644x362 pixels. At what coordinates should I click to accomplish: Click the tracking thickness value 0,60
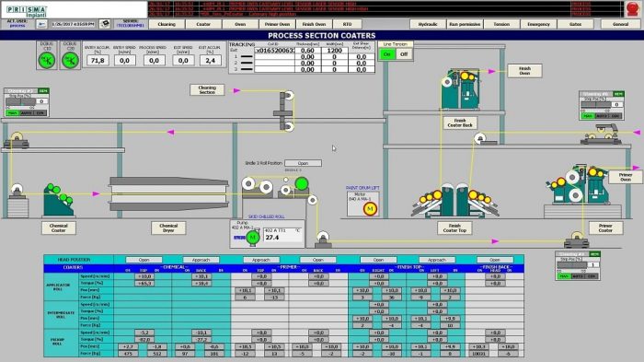tap(307, 50)
